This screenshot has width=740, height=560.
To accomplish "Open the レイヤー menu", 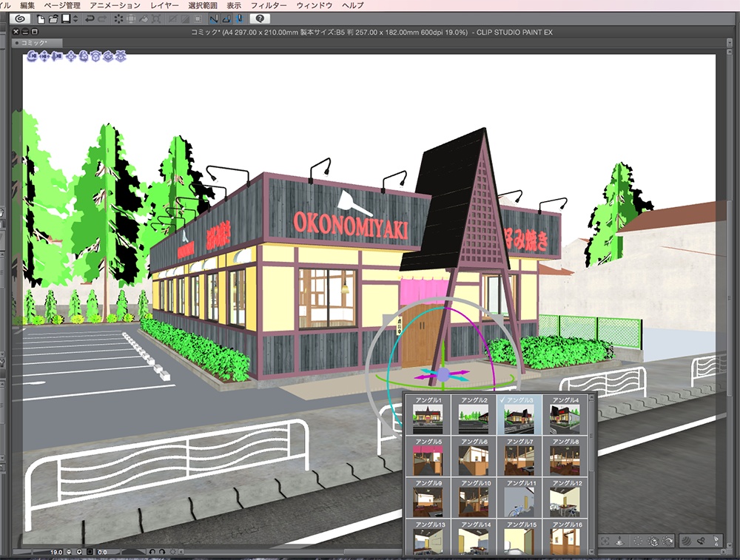I will (164, 5).
